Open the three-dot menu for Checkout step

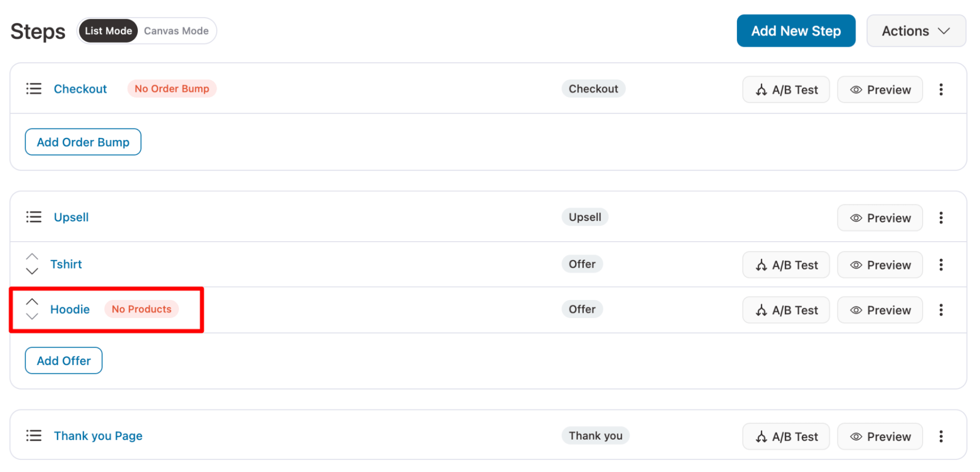point(941,89)
